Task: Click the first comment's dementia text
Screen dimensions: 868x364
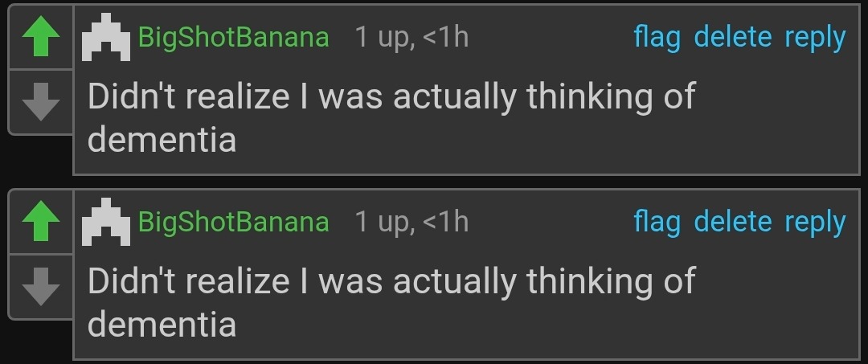Action: [x=391, y=118]
